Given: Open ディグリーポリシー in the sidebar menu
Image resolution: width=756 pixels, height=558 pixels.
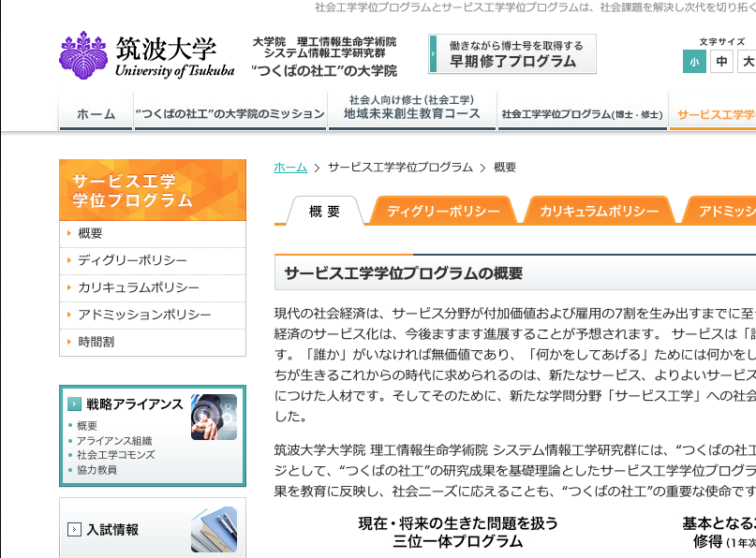Looking at the screenshot, I should click(153, 260).
